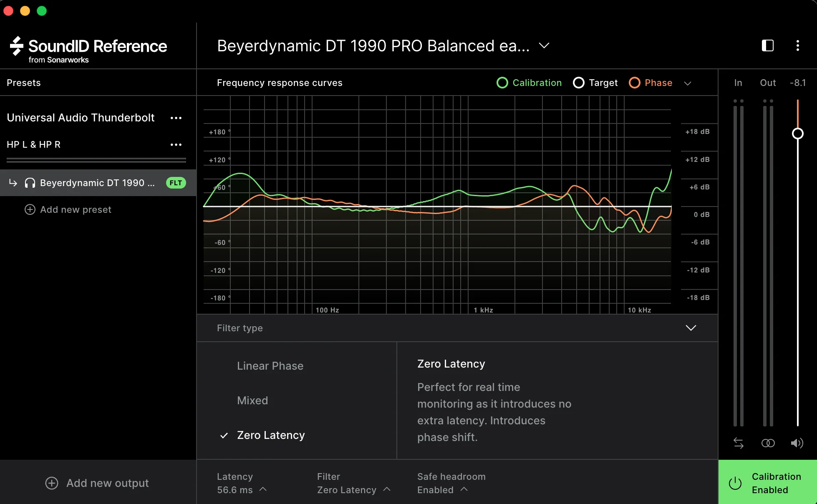
Task: Toggle the sidebar panel layout icon
Action: (767, 45)
